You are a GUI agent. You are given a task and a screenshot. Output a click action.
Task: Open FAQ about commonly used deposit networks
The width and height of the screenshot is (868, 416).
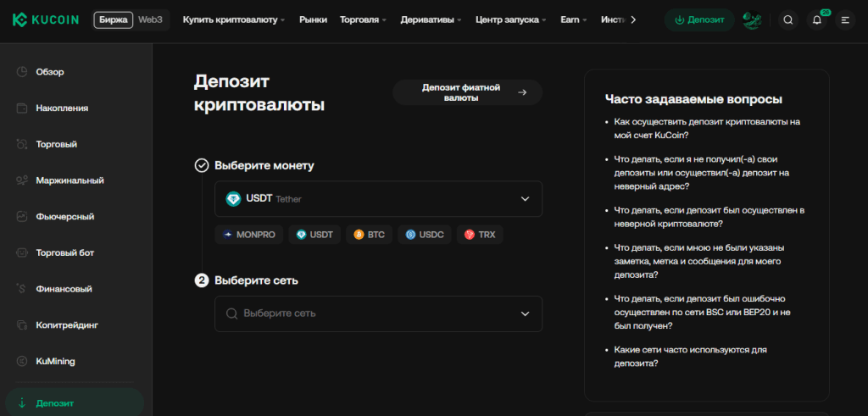[690, 357]
